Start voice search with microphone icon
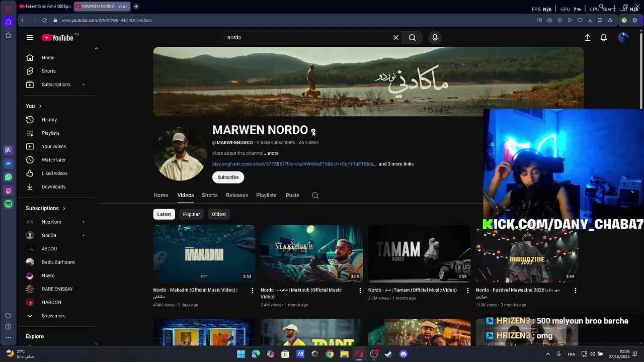 pyautogui.click(x=435, y=38)
